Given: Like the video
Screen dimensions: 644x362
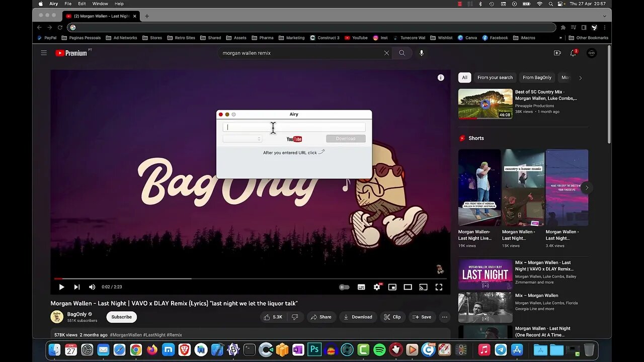Looking at the screenshot, I should tap(273, 317).
